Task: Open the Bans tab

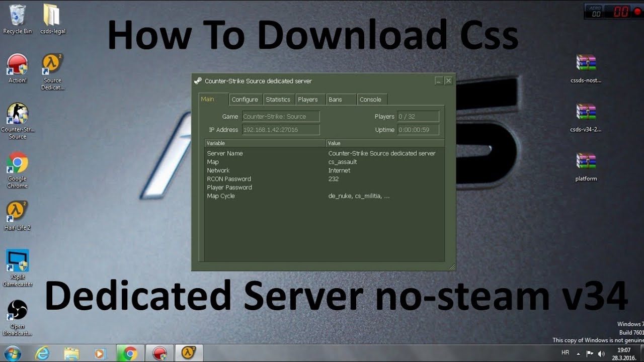Action: (x=341, y=100)
